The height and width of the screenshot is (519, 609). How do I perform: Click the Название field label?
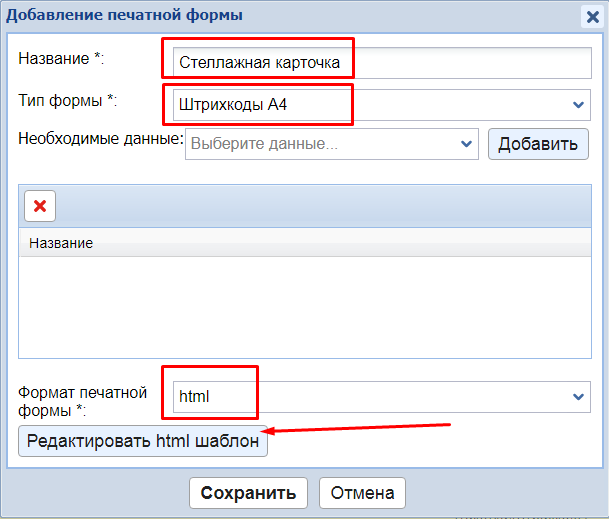(x=61, y=58)
